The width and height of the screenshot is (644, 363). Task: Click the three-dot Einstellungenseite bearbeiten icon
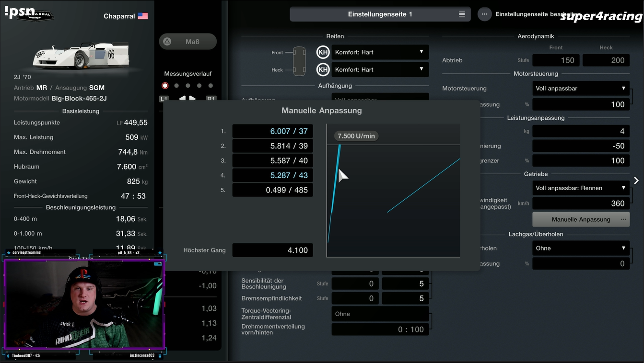[x=484, y=14]
